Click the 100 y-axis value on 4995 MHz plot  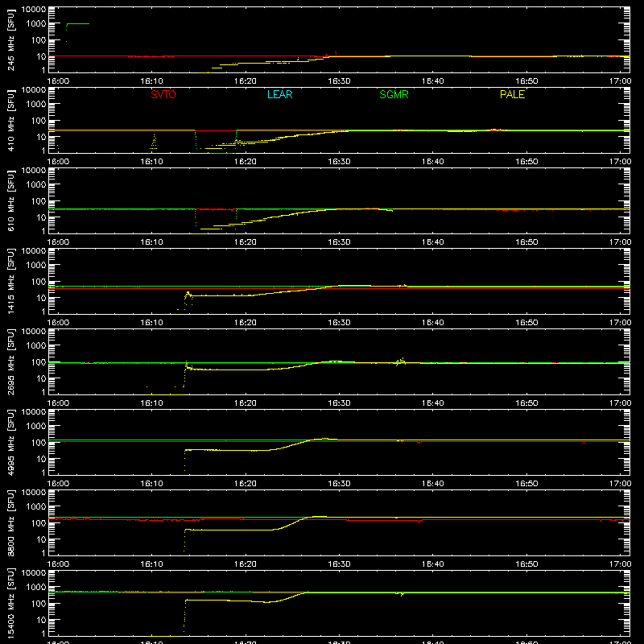39,443
